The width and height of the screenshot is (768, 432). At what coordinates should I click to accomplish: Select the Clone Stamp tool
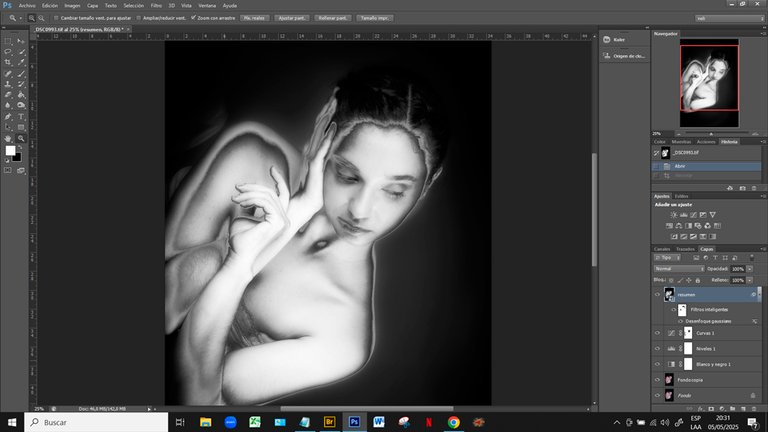(x=8, y=84)
